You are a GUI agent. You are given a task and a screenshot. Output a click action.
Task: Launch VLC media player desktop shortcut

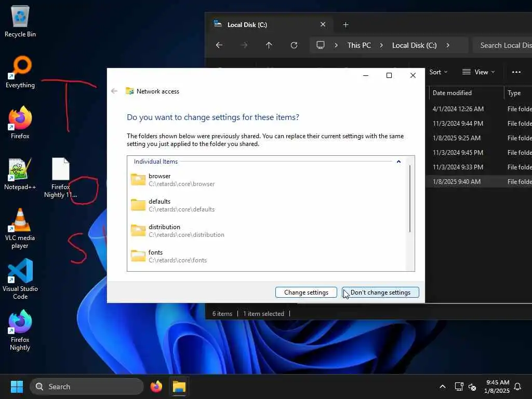20,229
